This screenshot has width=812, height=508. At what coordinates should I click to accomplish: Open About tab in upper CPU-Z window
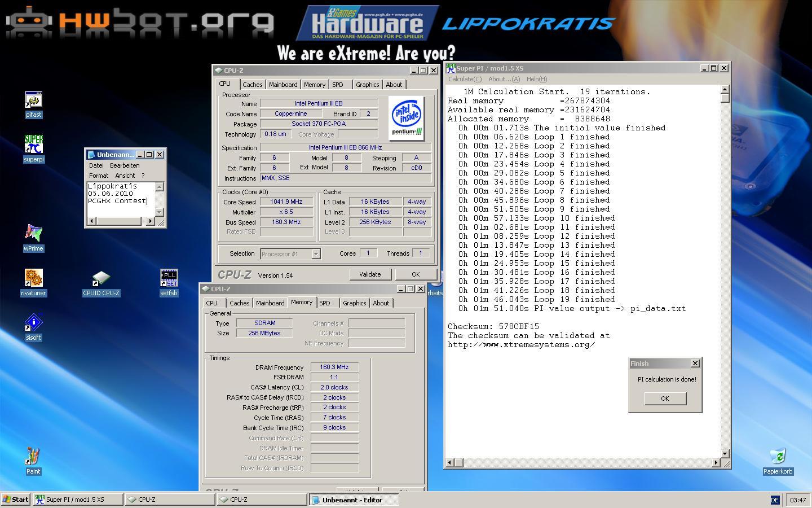coord(394,85)
